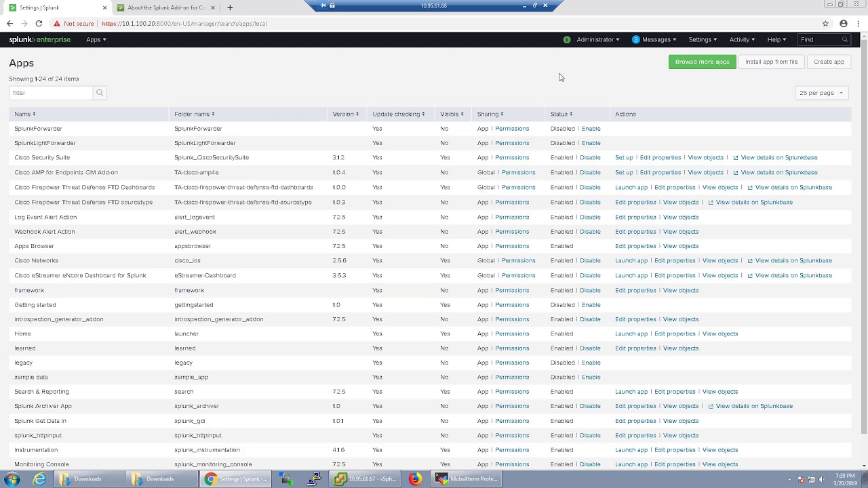This screenshot has height=488, width=868.
Task: Click the 'Showing 1-24 of 24 items' text
Action: coord(44,79)
